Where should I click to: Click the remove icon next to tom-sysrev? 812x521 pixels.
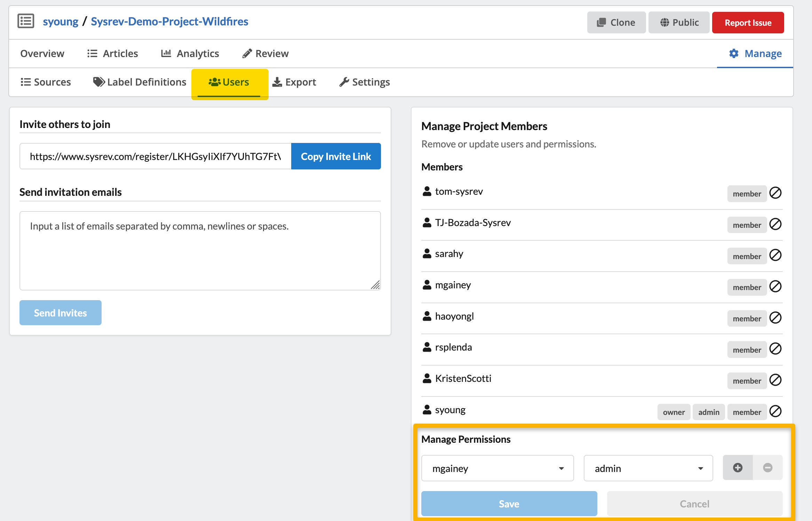pos(775,193)
